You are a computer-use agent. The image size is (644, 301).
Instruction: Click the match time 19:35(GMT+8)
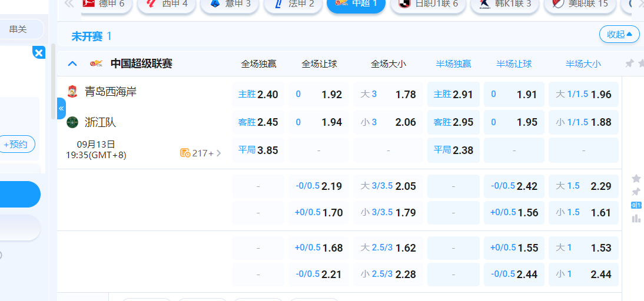96,155
